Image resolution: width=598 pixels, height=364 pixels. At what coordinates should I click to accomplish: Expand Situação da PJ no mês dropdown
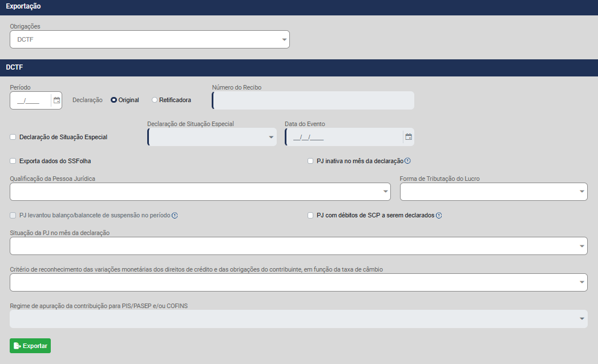click(298, 246)
